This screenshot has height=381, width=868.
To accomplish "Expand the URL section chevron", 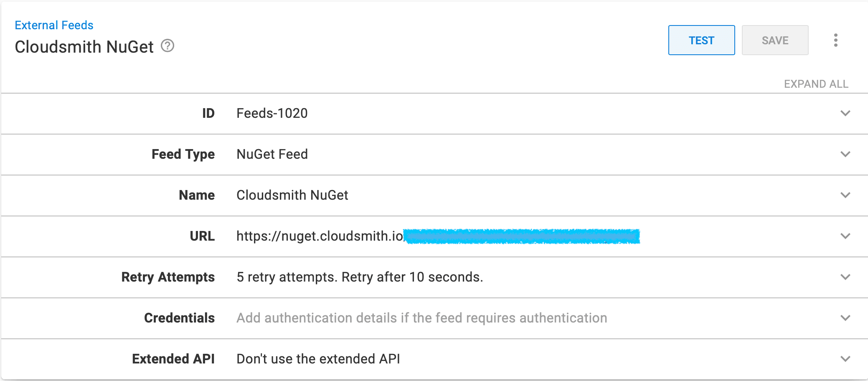I will click(845, 236).
